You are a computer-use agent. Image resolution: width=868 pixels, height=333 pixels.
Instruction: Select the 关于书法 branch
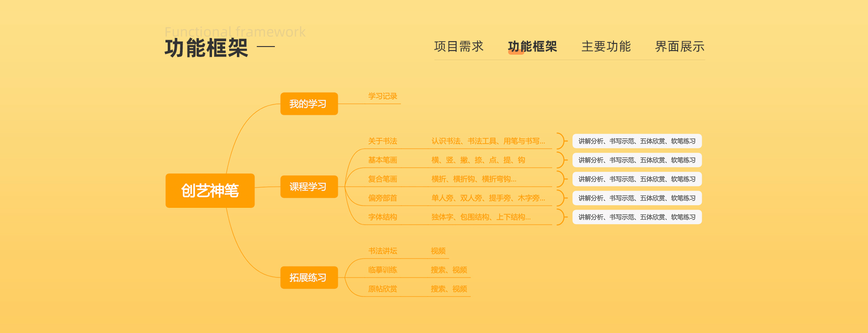point(382,141)
